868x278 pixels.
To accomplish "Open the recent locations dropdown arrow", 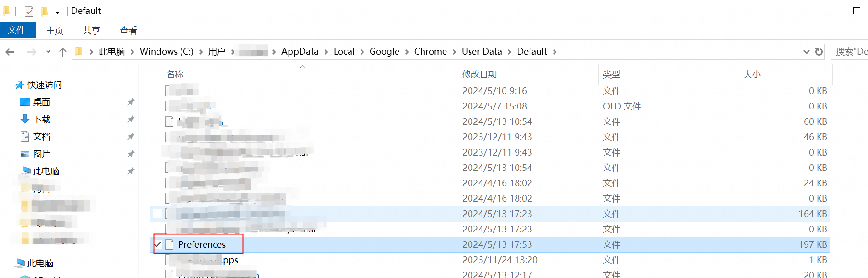I will [x=48, y=52].
